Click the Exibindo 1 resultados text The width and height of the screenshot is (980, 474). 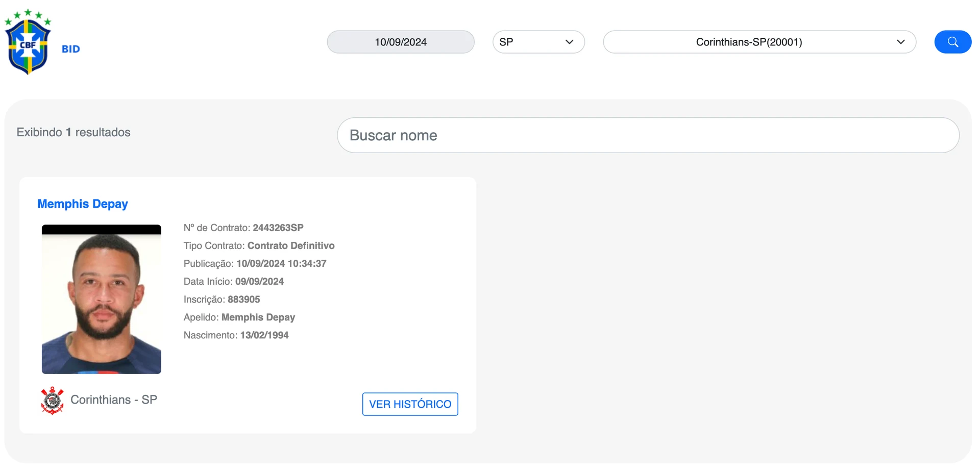(73, 132)
